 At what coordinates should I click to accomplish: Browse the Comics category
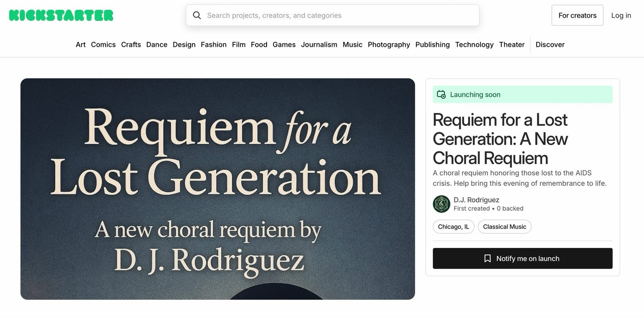[103, 45]
